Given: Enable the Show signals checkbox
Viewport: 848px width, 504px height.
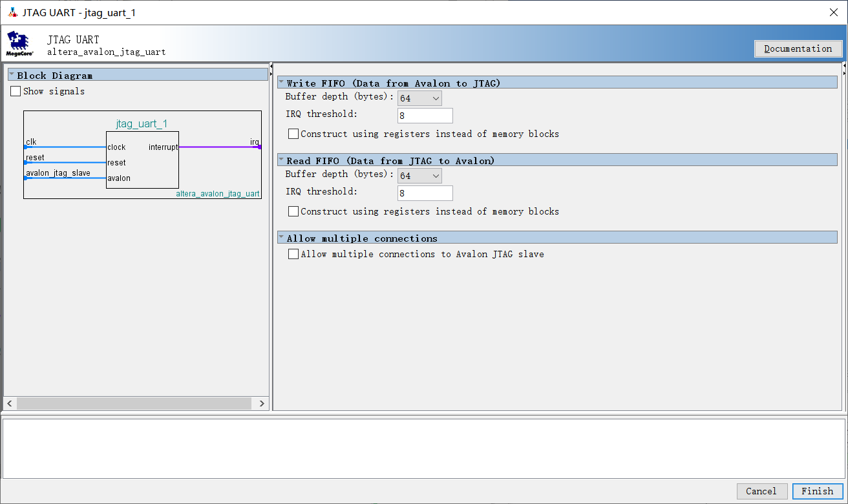Looking at the screenshot, I should pos(16,91).
